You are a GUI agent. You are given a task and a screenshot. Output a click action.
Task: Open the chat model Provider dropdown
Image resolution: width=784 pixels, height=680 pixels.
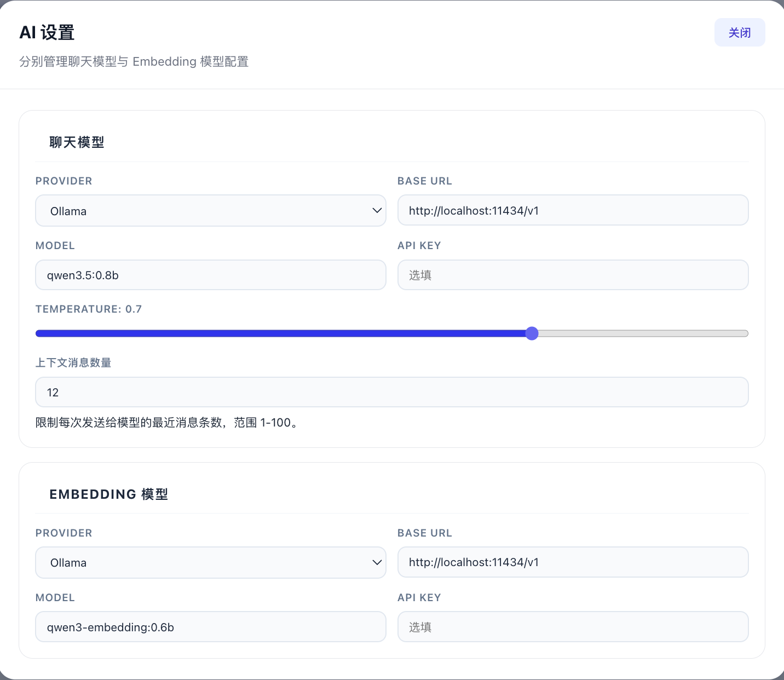point(211,210)
